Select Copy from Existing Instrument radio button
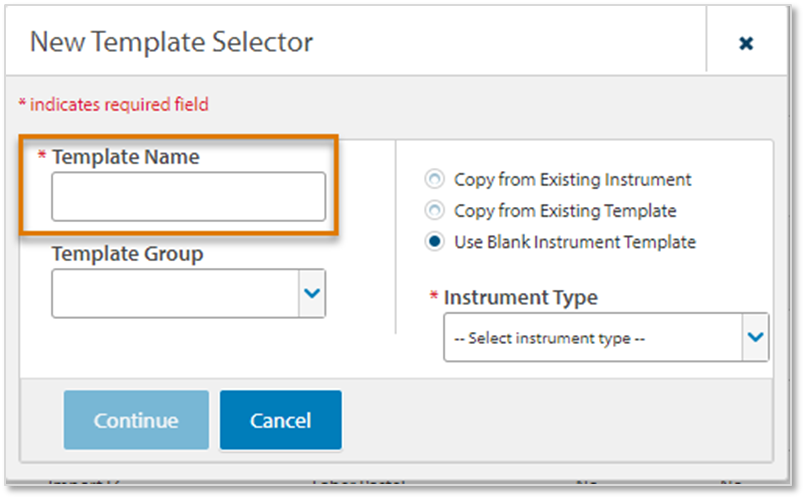 click(434, 180)
